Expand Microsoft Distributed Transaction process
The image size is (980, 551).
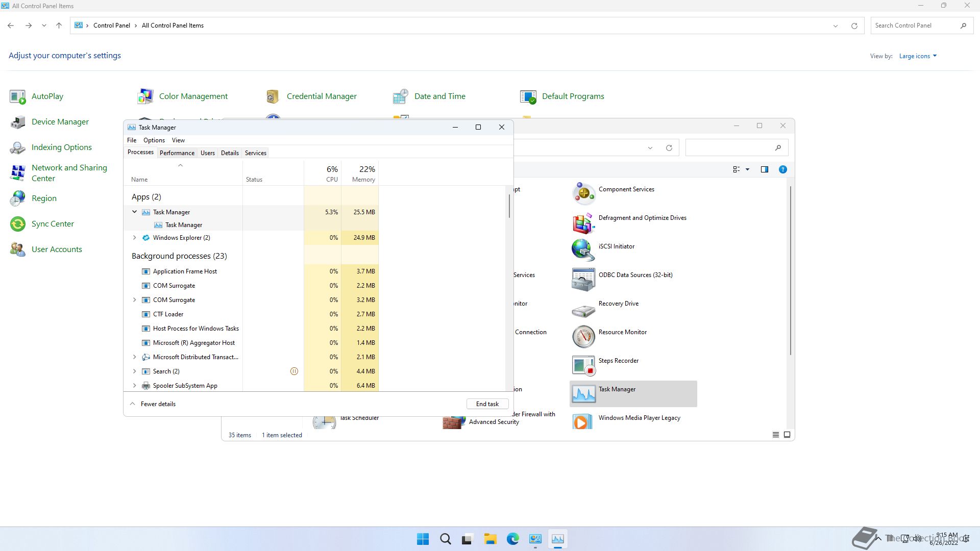click(x=134, y=357)
